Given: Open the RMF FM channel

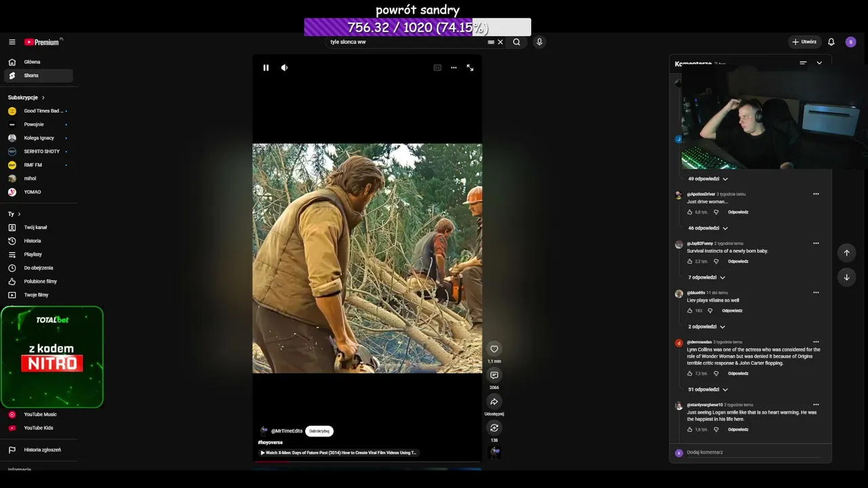Looking at the screenshot, I should coord(39,165).
